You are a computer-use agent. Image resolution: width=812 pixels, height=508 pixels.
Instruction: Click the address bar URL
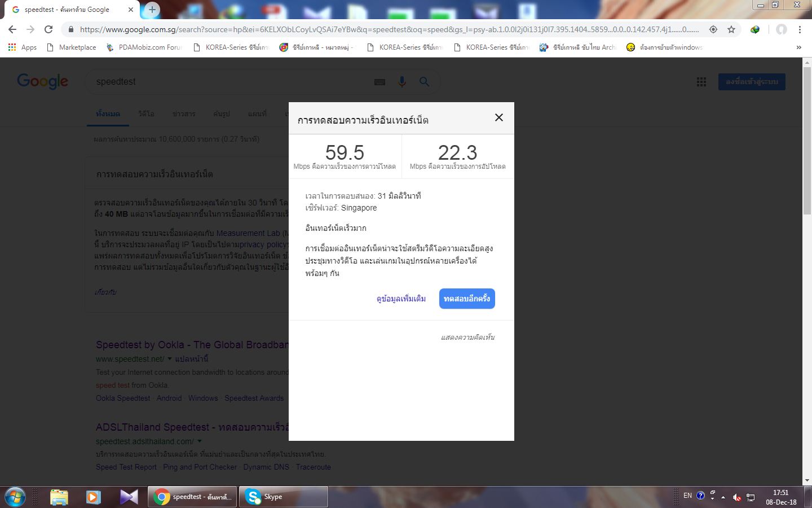point(389,29)
